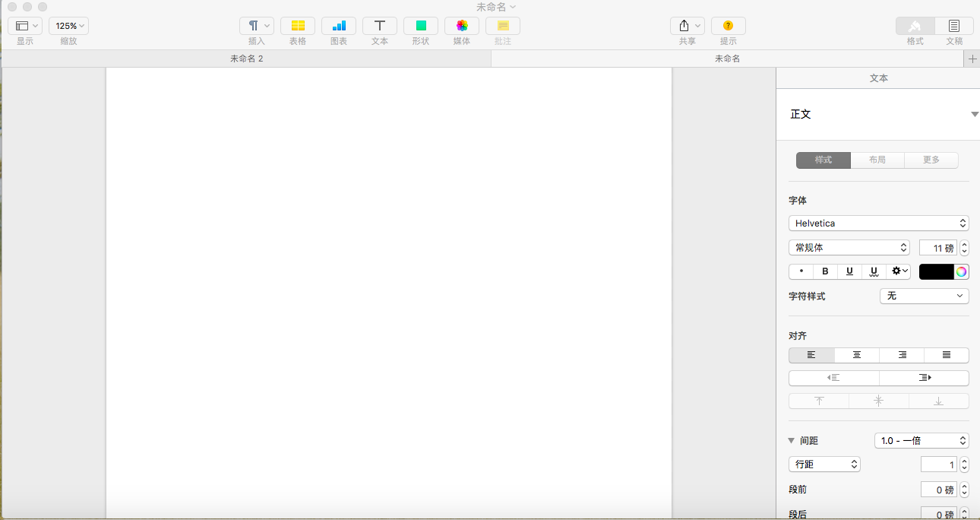Switch to the 布局 layout tab
This screenshot has width=980, height=520.
pos(877,160)
